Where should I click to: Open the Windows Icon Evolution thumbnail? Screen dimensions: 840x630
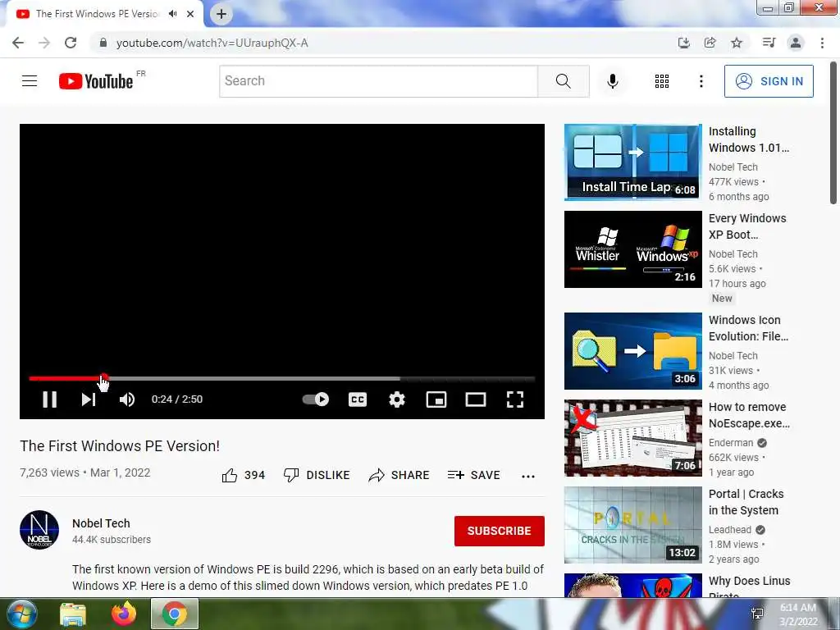(x=632, y=351)
